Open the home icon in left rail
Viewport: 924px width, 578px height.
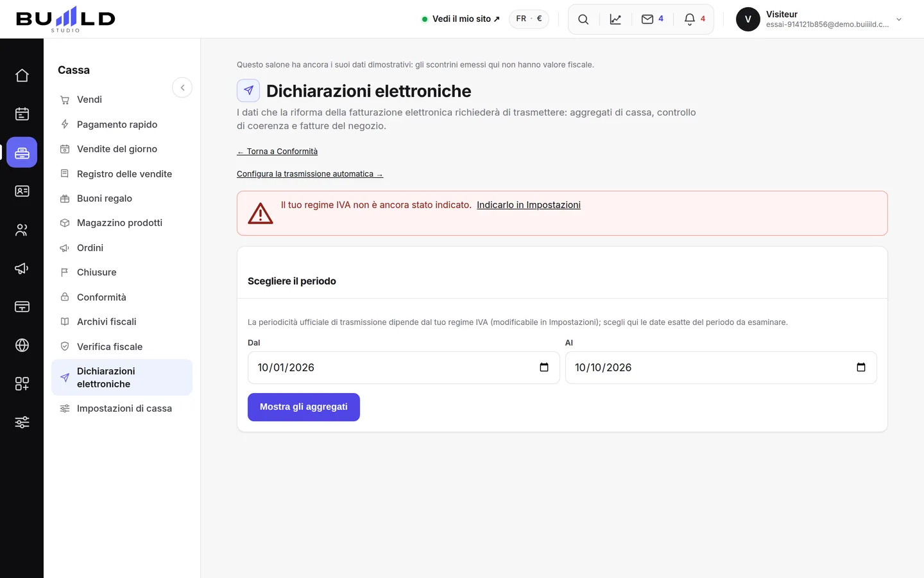point(22,76)
